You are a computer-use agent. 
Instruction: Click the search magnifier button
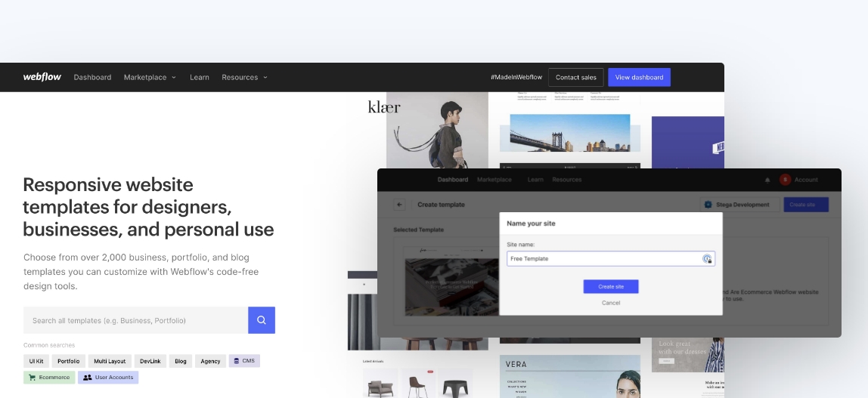pyautogui.click(x=262, y=320)
